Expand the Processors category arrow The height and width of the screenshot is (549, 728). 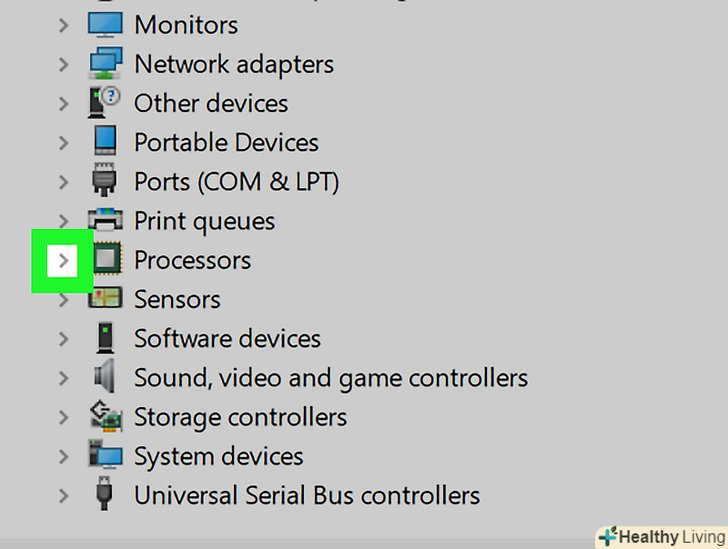[63, 261]
